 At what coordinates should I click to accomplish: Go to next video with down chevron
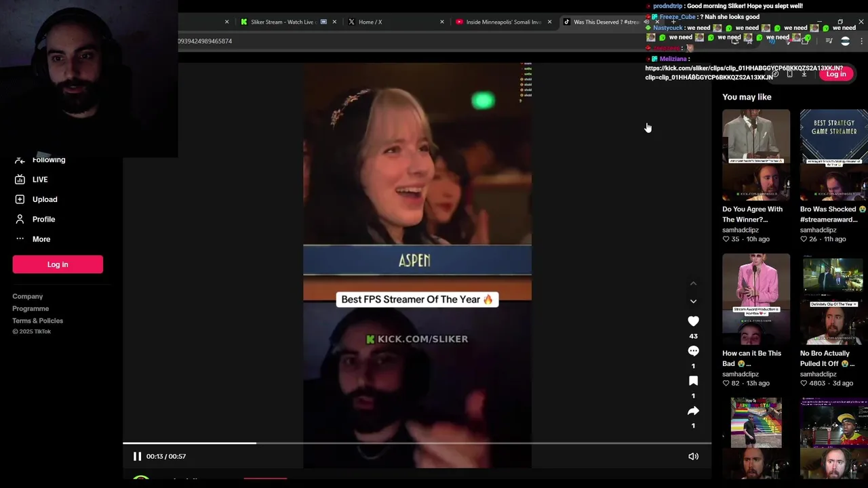click(693, 301)
